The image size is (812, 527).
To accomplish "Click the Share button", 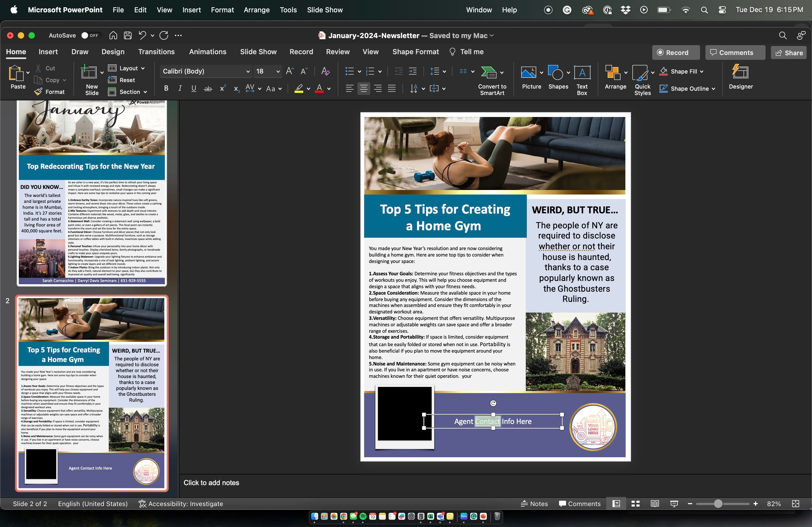I will click(x=788, y=53).
